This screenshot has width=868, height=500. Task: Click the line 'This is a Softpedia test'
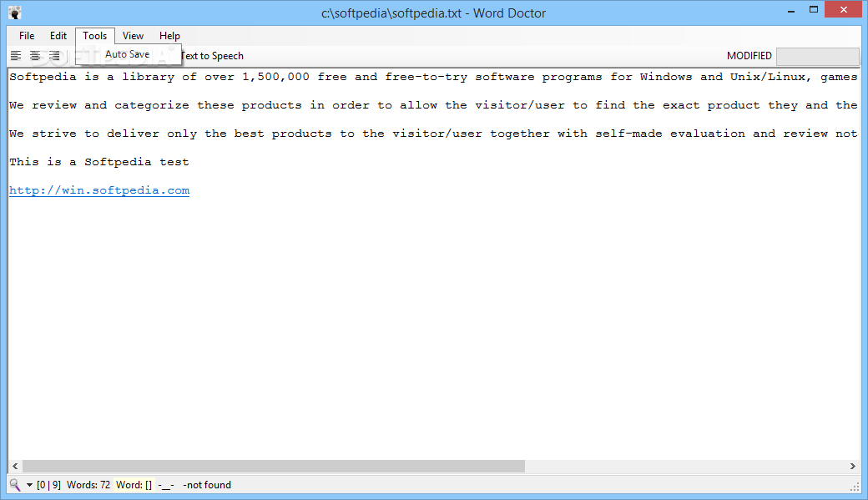pyautogui.click(x=99, y=162)
